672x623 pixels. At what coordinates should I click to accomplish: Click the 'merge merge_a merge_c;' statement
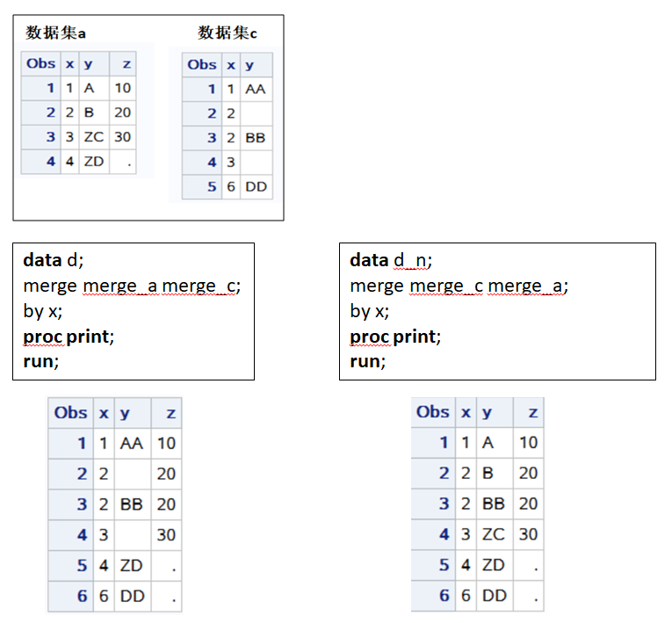point(132,286)
